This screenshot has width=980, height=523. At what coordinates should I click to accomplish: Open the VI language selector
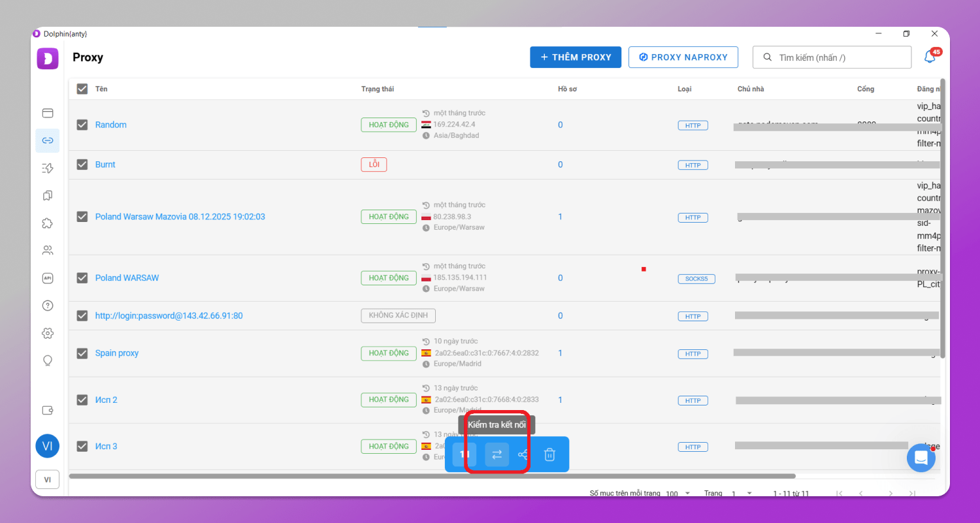[x=47, y=479]
